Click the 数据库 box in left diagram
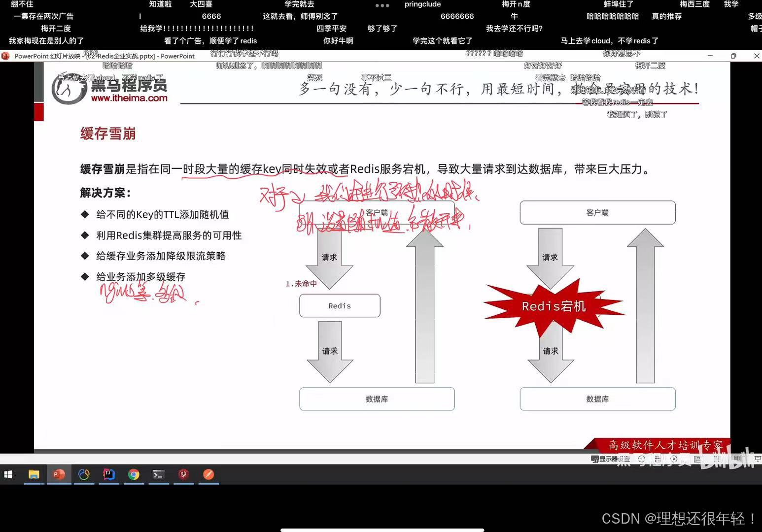This screenshot has width=762, height=532. click(x=377, y=399)
